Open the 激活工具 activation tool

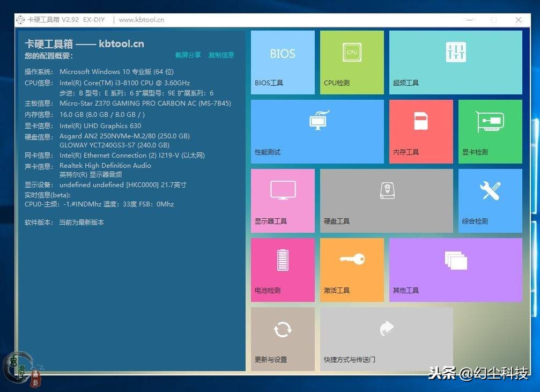click(351, 269)
